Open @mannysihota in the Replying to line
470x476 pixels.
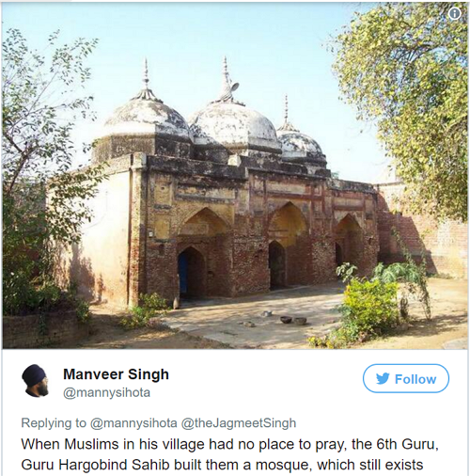133,423
